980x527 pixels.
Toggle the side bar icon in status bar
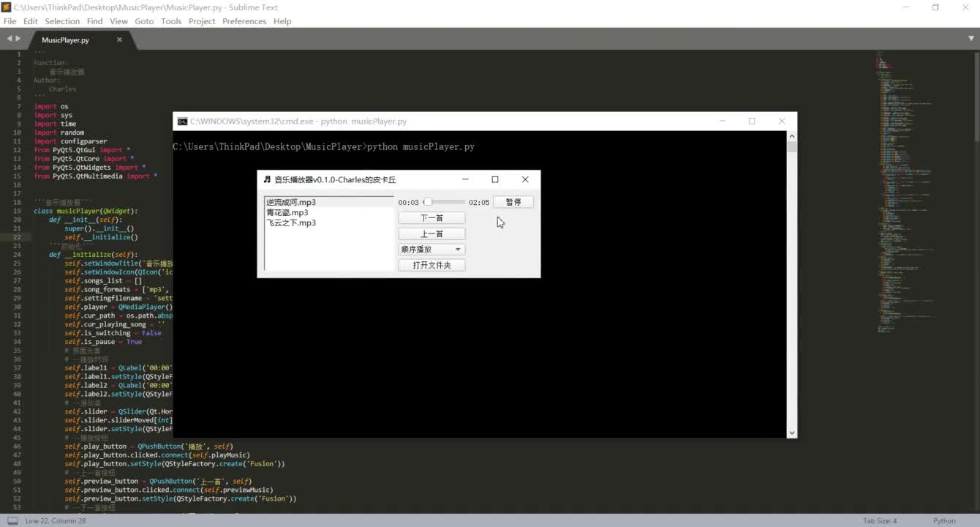pyautogui.click(x=12, y=520)
